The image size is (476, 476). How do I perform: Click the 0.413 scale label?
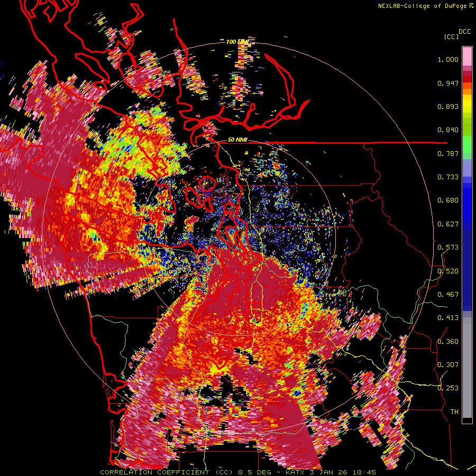pos(448,318)
